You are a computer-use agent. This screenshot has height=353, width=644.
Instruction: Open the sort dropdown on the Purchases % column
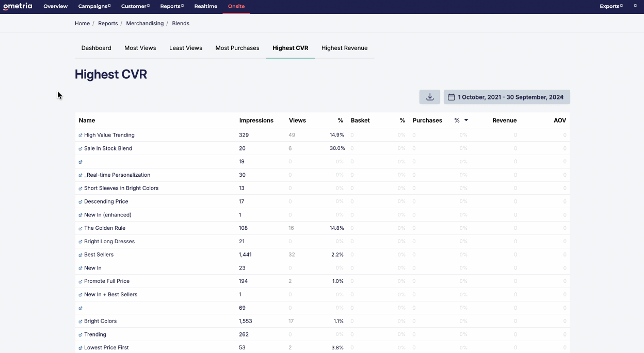(466, 120)
